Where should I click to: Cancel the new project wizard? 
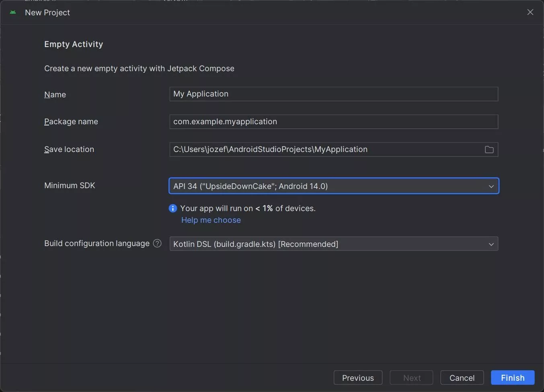[x=462, y=378]
